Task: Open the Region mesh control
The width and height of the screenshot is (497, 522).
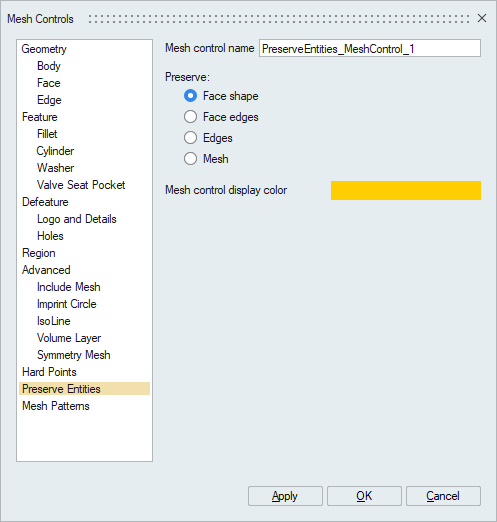Action: coord(39,253)
